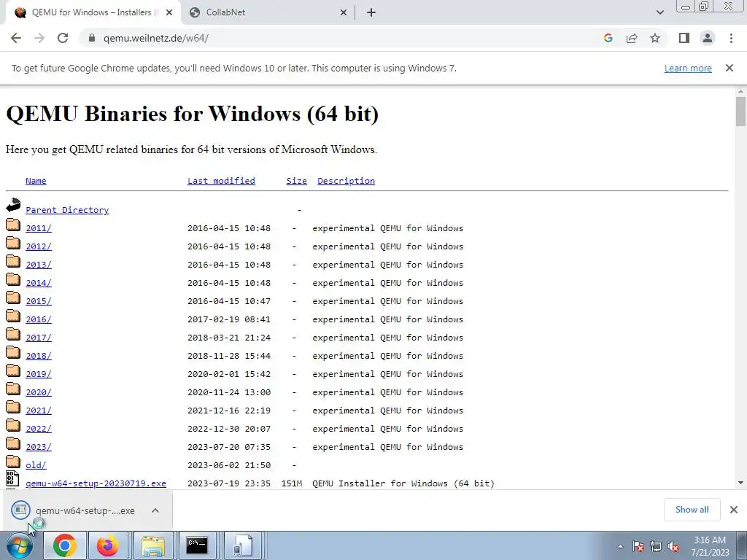Click the folder icon beside 2020/

(x=13, y=389)
